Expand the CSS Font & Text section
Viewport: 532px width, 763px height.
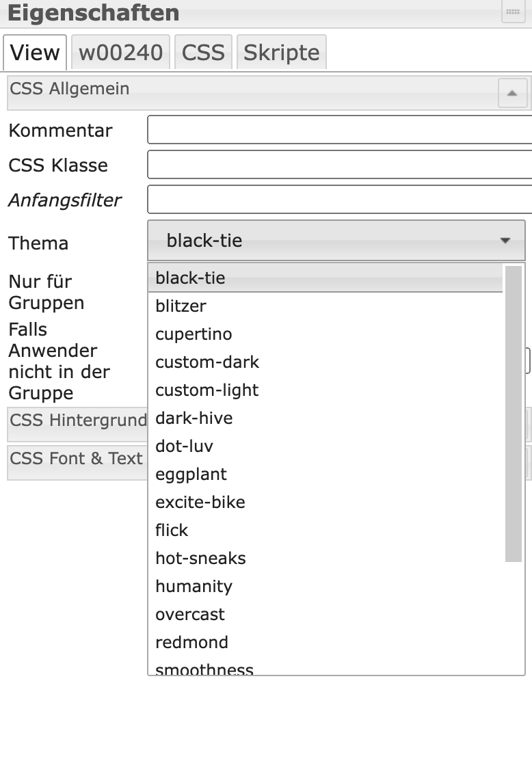(76, 459)
